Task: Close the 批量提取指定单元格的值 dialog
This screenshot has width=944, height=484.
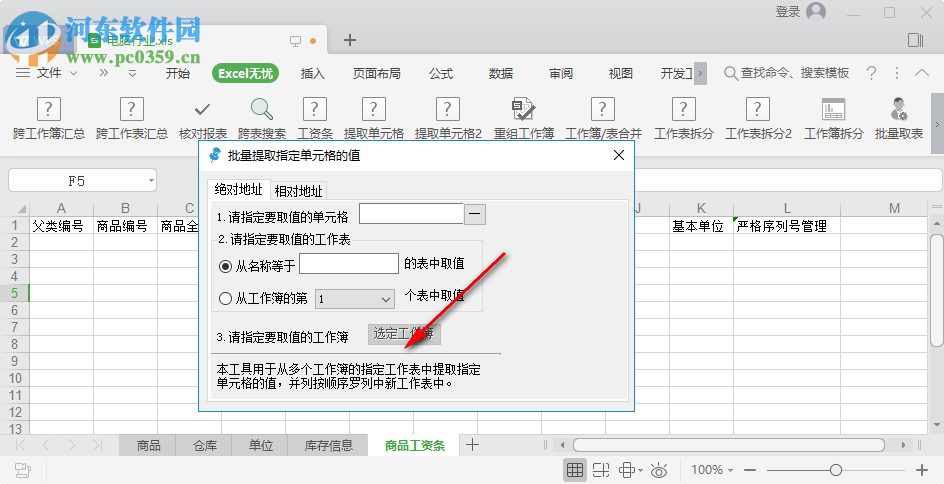Action: click(618, 155)
